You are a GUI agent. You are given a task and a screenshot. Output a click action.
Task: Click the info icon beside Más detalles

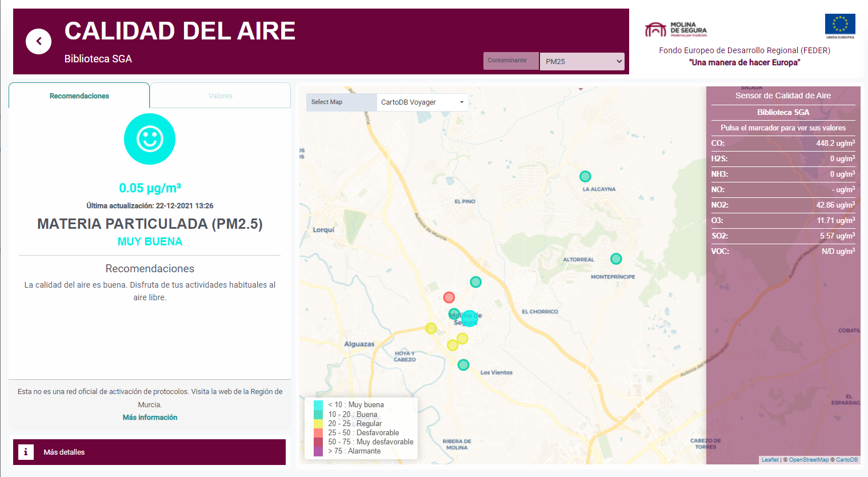tap(26, 452)
